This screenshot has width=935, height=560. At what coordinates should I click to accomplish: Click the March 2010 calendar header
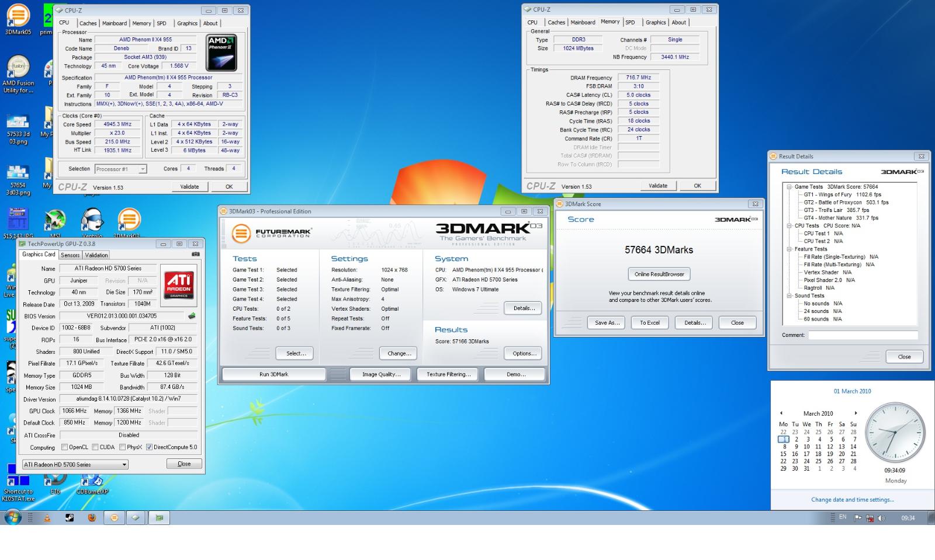coord(818,413)
